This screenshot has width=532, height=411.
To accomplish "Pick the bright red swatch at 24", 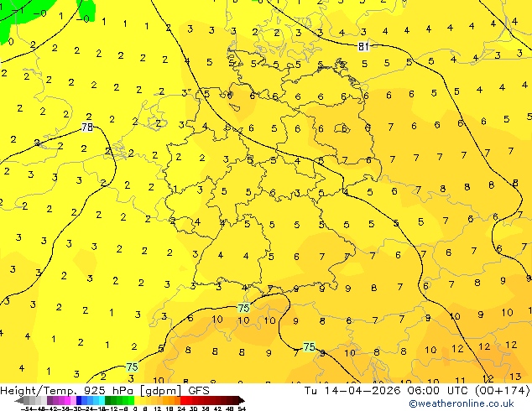I will [183, 401].
